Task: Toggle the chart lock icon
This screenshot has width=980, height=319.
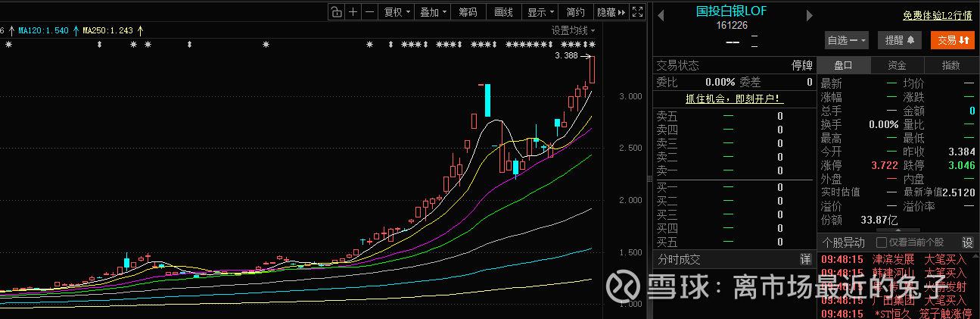Action: click(336, 11)
